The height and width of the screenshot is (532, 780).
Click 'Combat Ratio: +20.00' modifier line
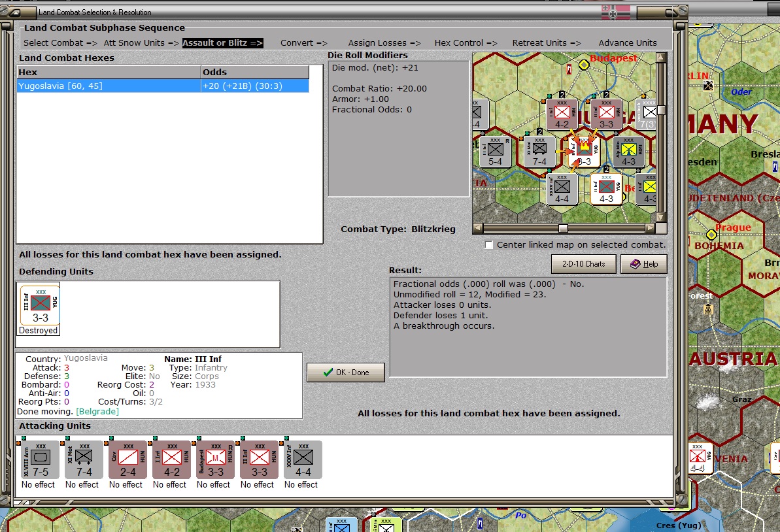point(379,88)
